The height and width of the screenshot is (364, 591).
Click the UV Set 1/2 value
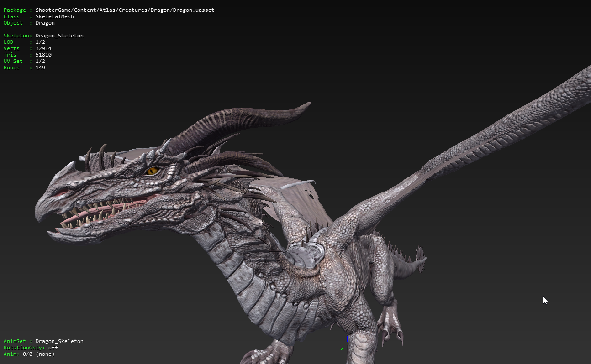pyautogui.click(x=40, y=61)
